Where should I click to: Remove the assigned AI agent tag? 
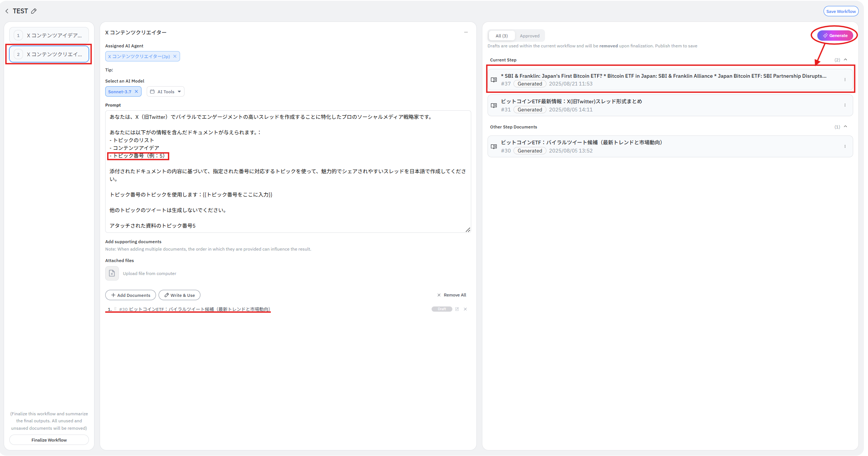pos(175,56)
